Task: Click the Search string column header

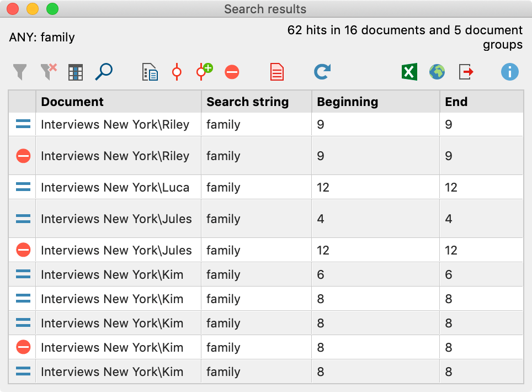Action: click(256, 102)
